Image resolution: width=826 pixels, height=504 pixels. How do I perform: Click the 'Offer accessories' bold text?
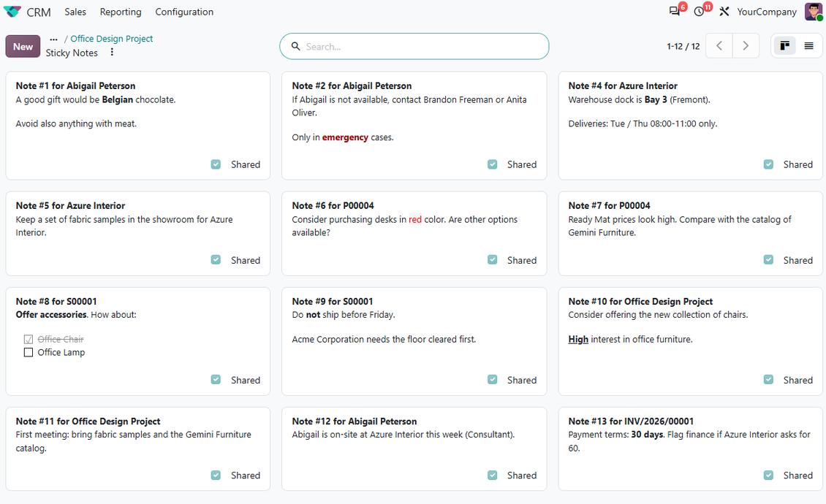click(x=51, y=315)
